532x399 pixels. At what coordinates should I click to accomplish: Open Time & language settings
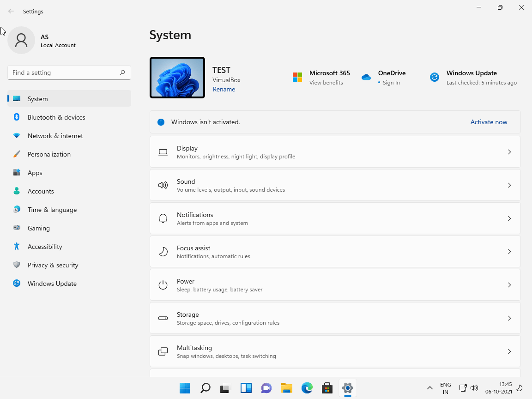click(x=69, y=210)
